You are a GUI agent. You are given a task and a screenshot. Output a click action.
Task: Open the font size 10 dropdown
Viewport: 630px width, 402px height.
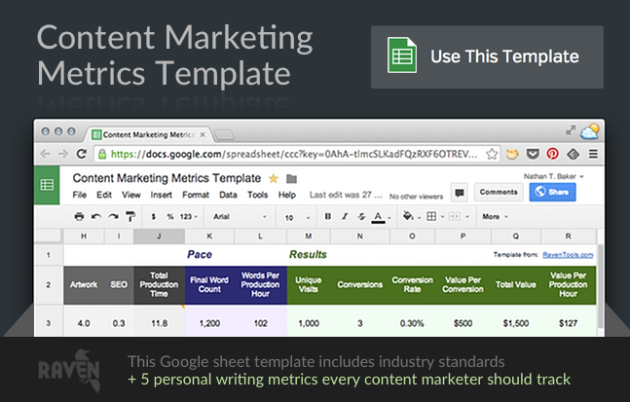tap(297, 217)
